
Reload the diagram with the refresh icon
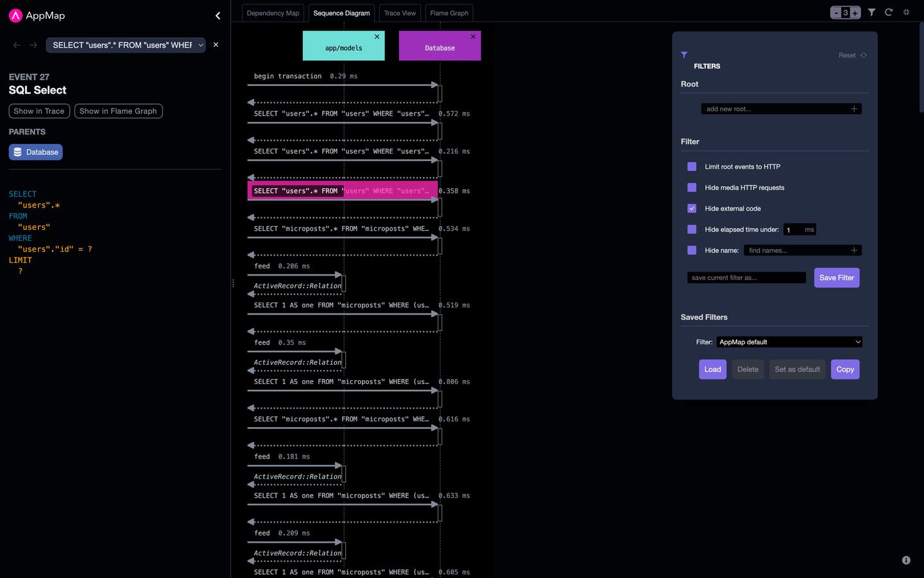(x=889, y=12)
